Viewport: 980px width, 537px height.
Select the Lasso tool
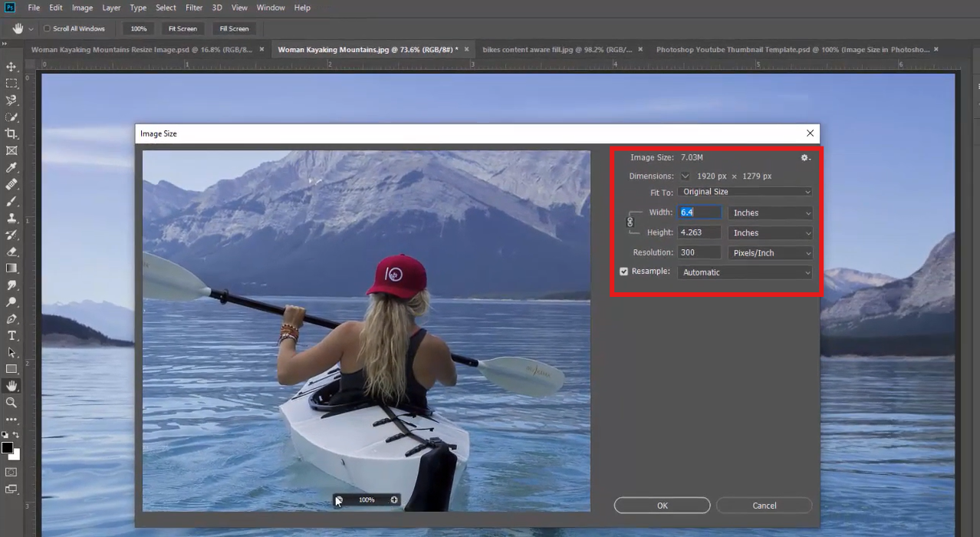[12, 100]
